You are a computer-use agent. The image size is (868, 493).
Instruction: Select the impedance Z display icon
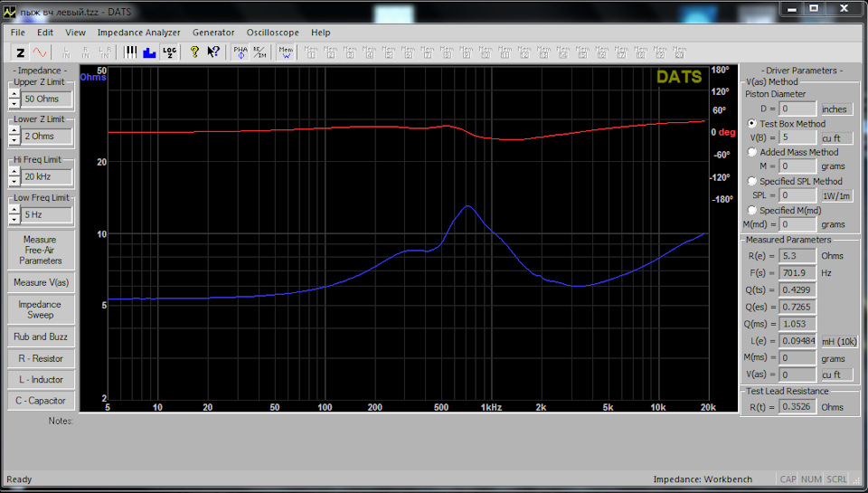(x=21, y=52)
